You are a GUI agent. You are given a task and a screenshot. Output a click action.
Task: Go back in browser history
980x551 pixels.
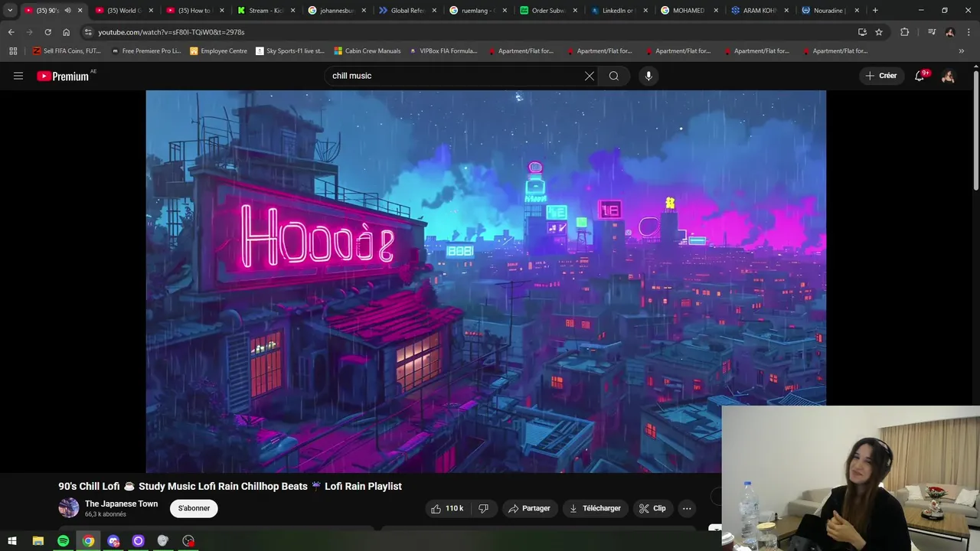click(x=11, y=32)
